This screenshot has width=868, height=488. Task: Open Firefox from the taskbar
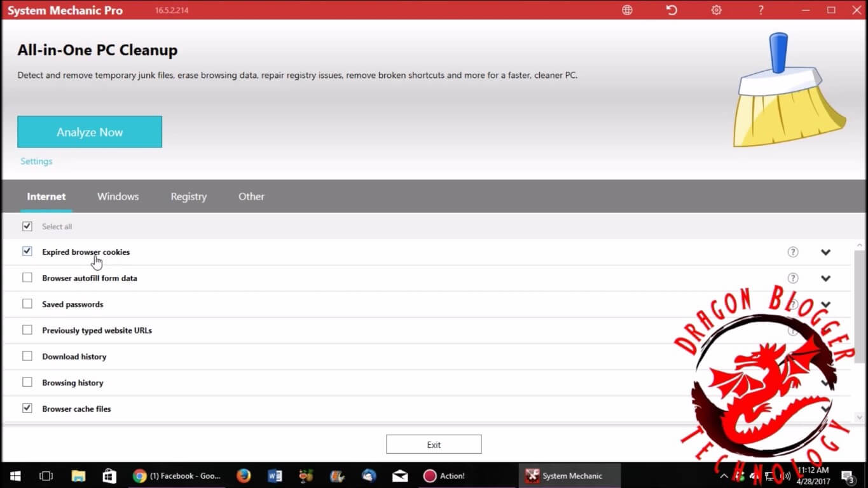[x=244, y=476]
